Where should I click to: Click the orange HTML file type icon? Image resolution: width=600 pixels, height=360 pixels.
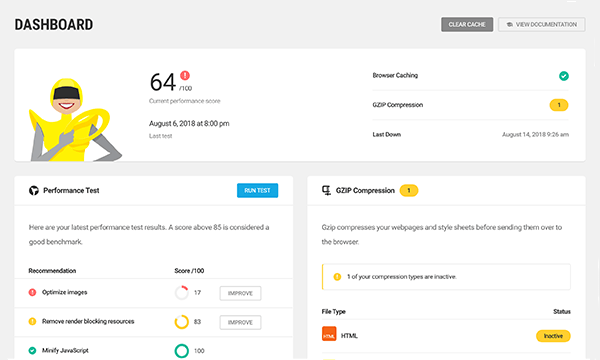[x=329, y=334]
